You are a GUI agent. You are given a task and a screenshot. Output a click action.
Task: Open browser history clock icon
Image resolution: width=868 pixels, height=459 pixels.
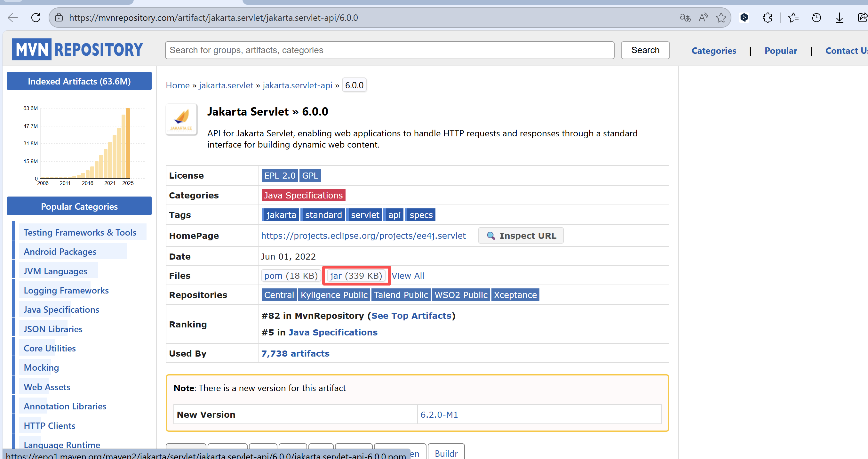point(816,18)
